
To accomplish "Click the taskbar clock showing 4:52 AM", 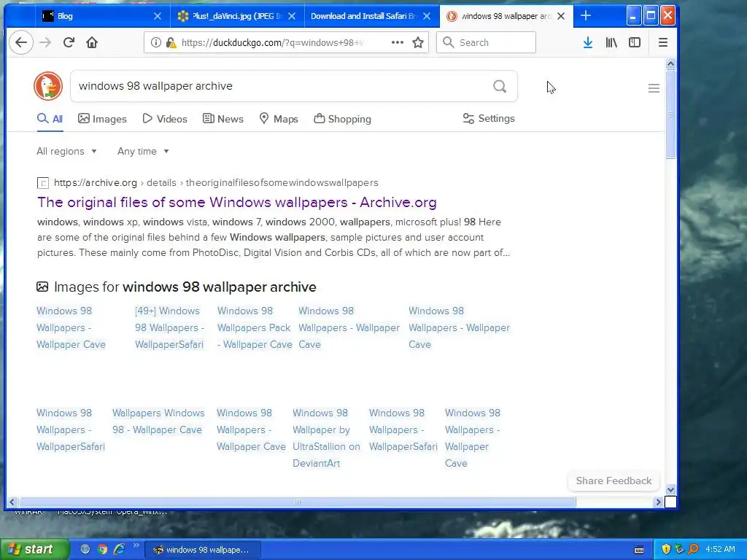I will click(x=720, y=549).
